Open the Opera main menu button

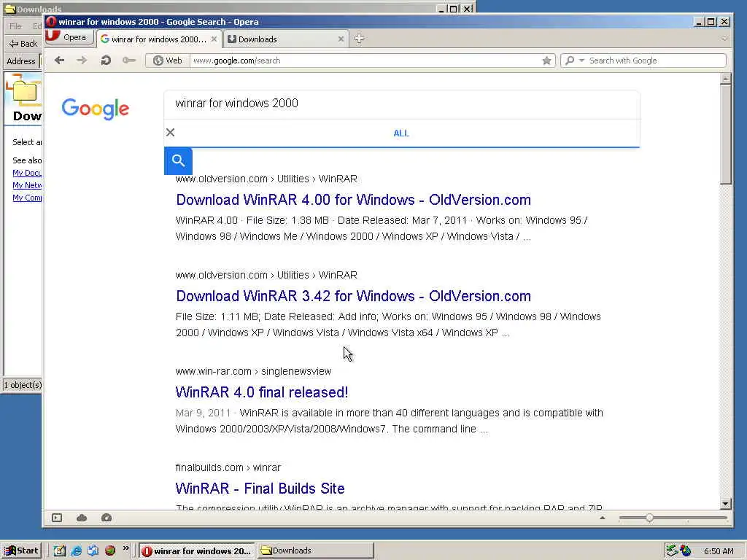pos(68,37)
